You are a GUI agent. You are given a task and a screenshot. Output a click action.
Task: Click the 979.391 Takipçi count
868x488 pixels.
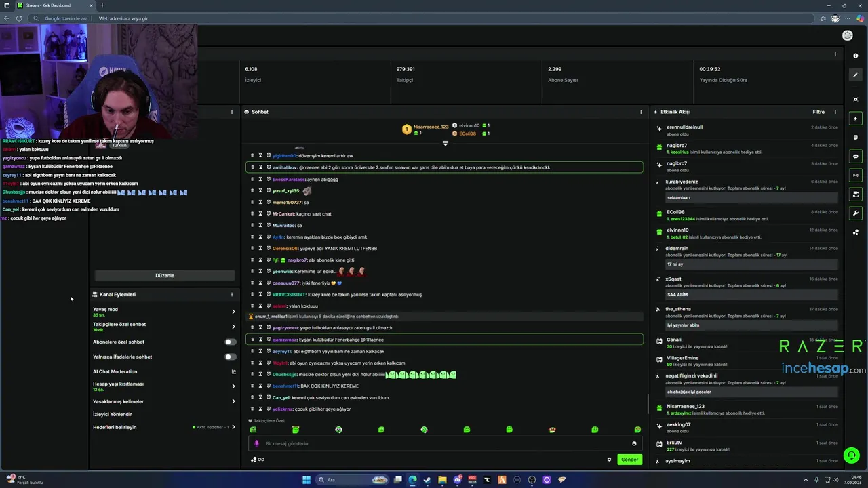click(406, 69)
